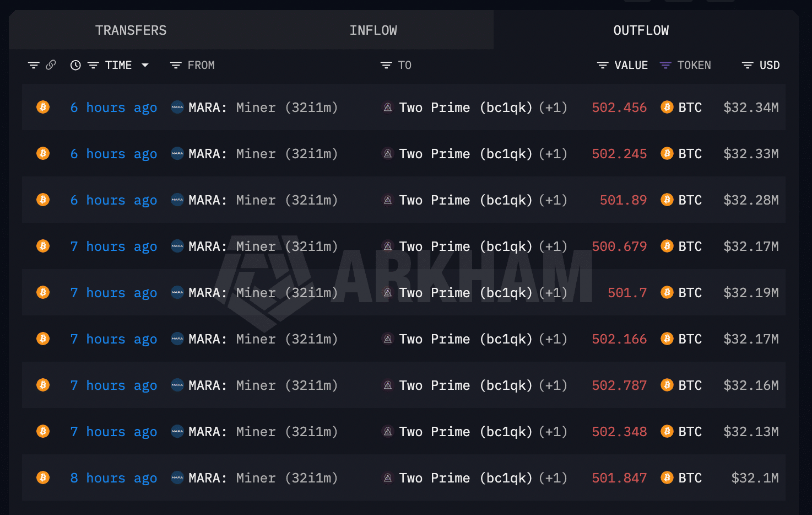Viewport: 812px width, 515px height.
Task: Click Bitcoin icon on the 502.456 BTC row
Action: (x=43, y=107)
